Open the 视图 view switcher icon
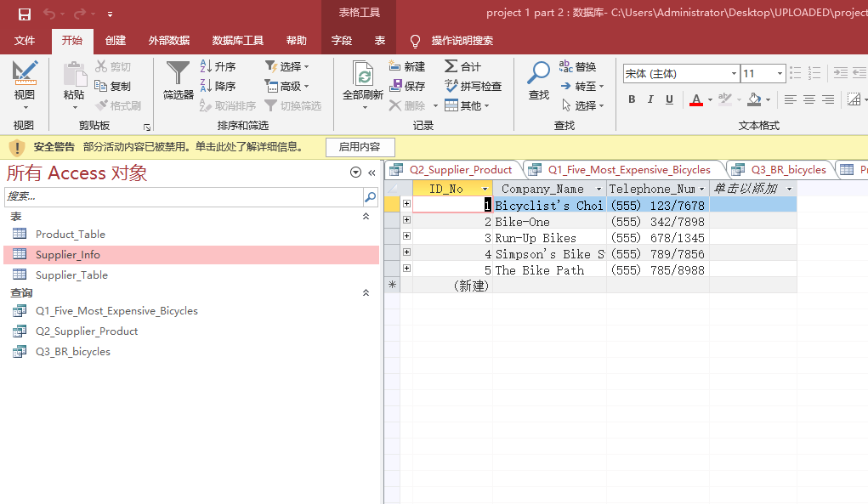Image resolution: width=868 pixels, height=504 pixels. point(25,72)
